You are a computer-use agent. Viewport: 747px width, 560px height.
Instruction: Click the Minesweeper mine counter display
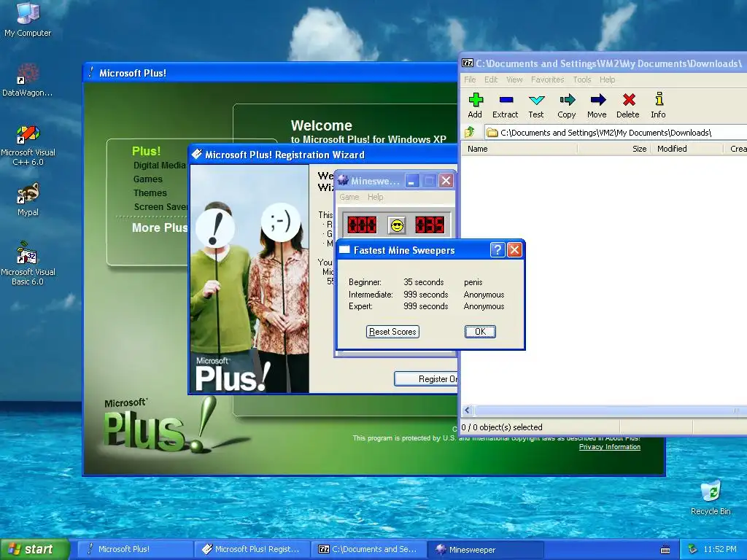(x=362, y=225)
